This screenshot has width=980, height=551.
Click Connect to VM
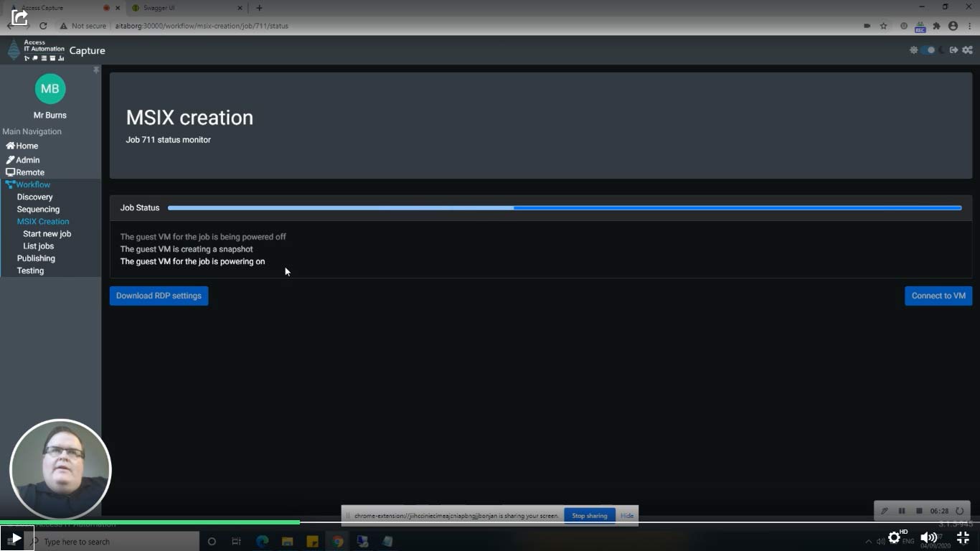point(938,296)
